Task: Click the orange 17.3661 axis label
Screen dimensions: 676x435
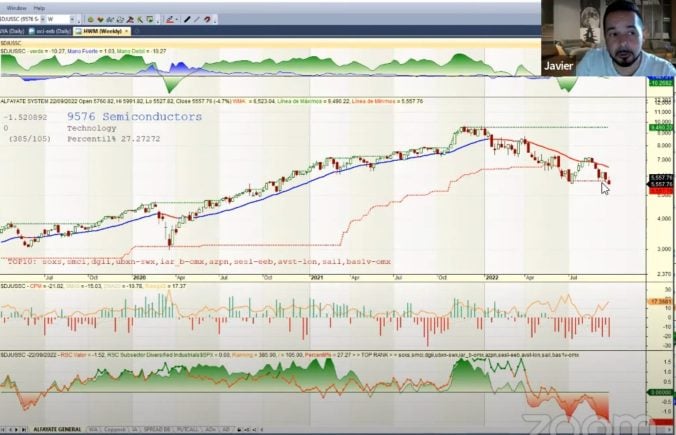Action: pos(661,302)
